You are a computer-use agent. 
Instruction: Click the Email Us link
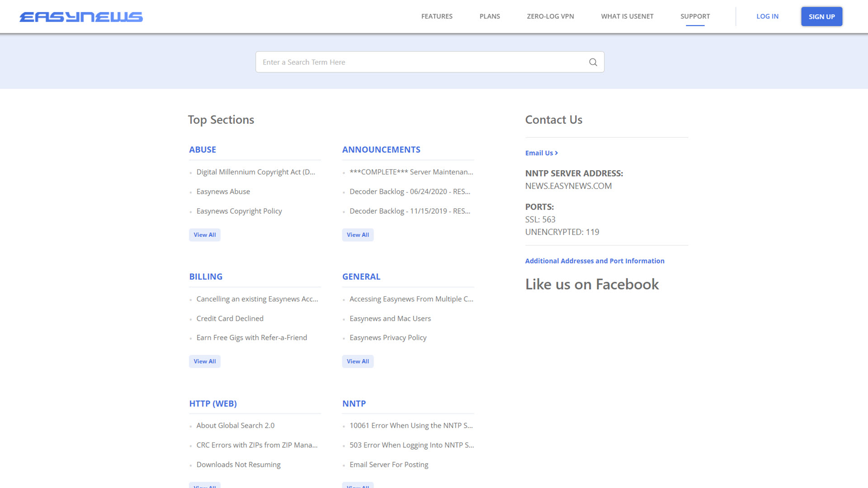541,153
